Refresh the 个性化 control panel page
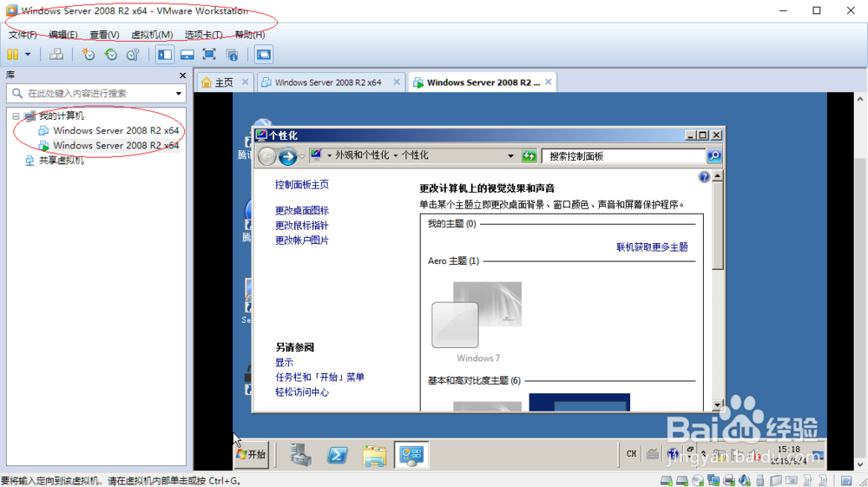The image size is (868, 487). [x=529, y=156]
